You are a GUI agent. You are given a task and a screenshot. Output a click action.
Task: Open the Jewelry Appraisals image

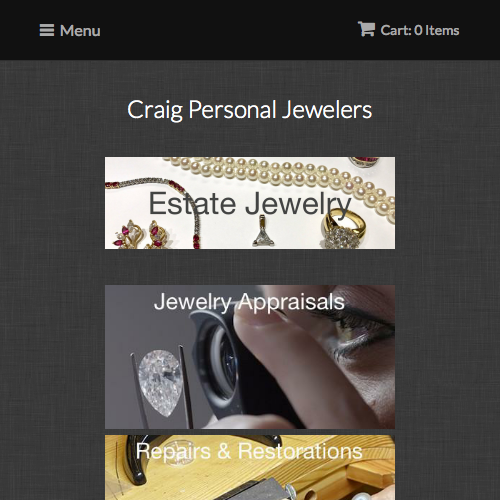[x=250, y=357]
